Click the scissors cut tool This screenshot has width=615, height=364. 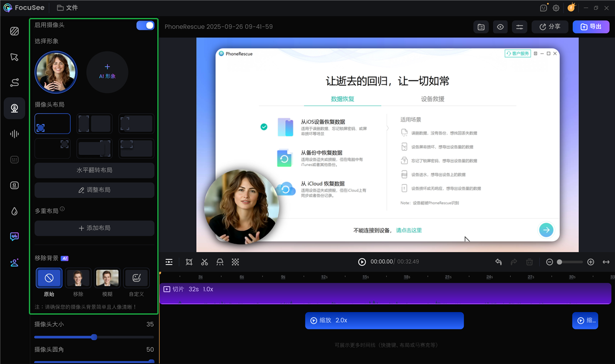click(x=205, y=262)
